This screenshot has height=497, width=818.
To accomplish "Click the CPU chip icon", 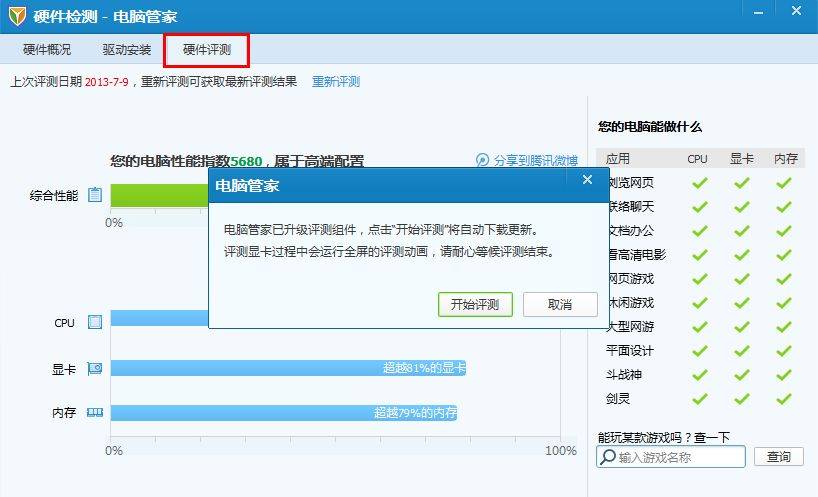I will (x=95, y=322).
